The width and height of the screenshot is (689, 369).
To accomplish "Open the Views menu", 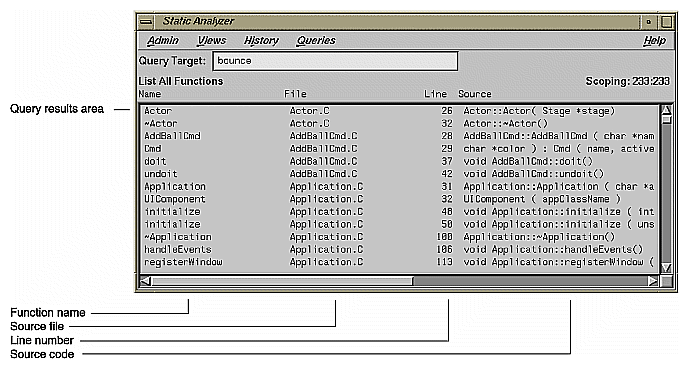I will point(212,40).
